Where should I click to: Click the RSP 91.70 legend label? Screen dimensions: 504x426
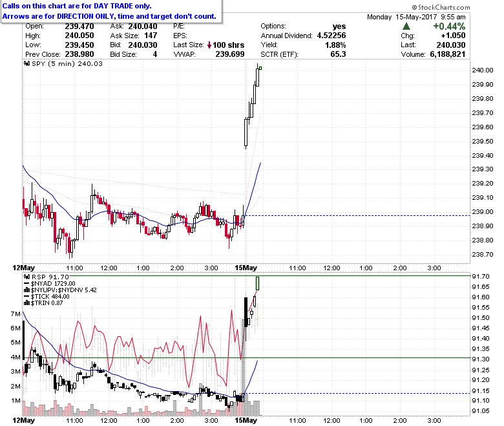(50, 277)
